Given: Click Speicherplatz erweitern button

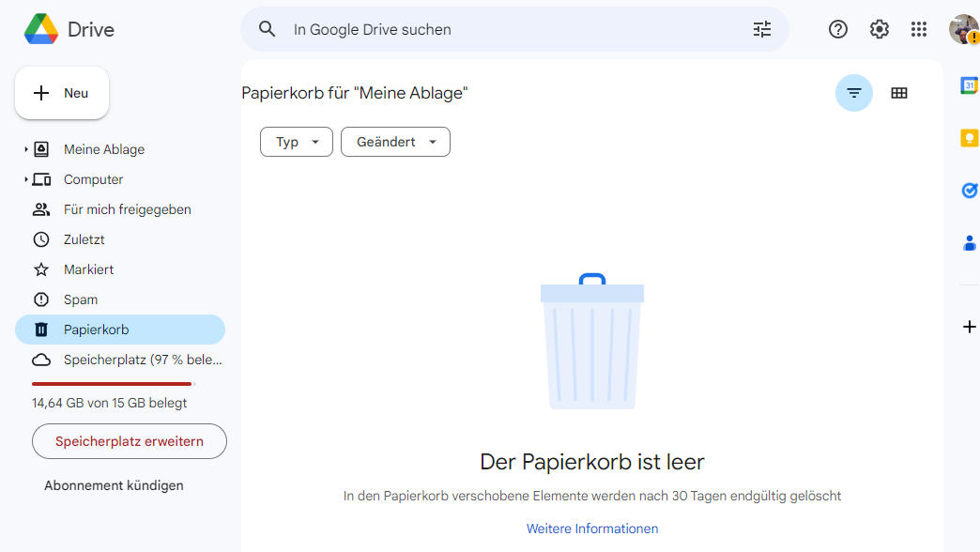Looking at the screenshot, I should 130,441.
